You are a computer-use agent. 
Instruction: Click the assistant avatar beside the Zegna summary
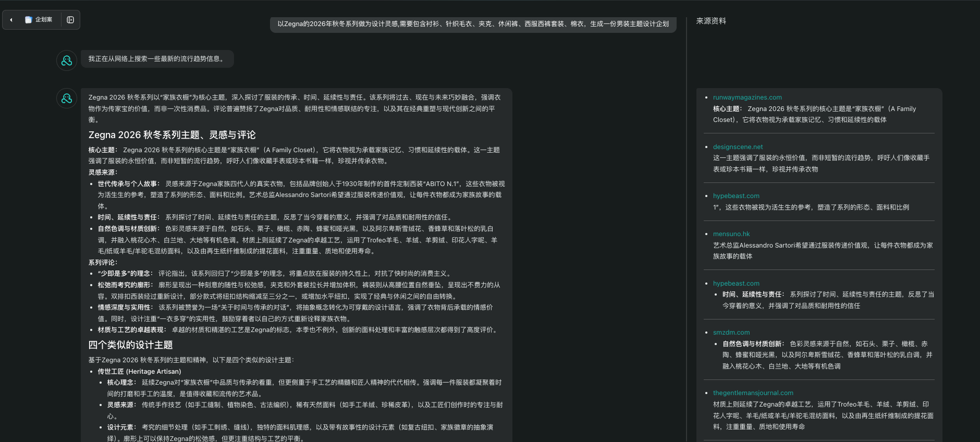click(x=67, y=98)
